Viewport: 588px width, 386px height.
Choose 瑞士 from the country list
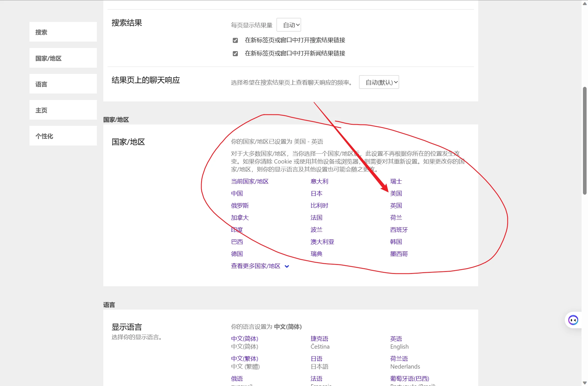pyautogui.click(x=396, y=181)
